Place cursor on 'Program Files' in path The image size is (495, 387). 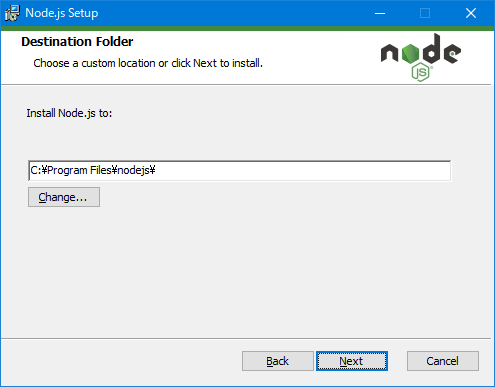click(79, 171)
